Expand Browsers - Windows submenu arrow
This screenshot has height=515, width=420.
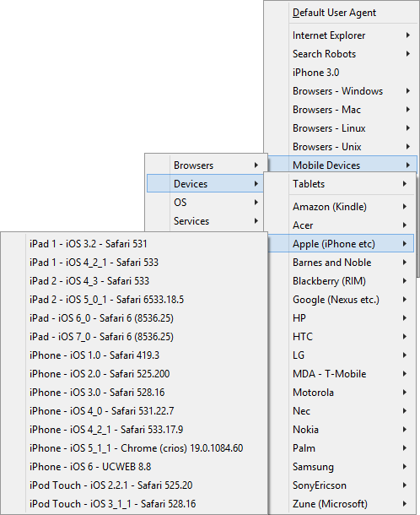408,91
